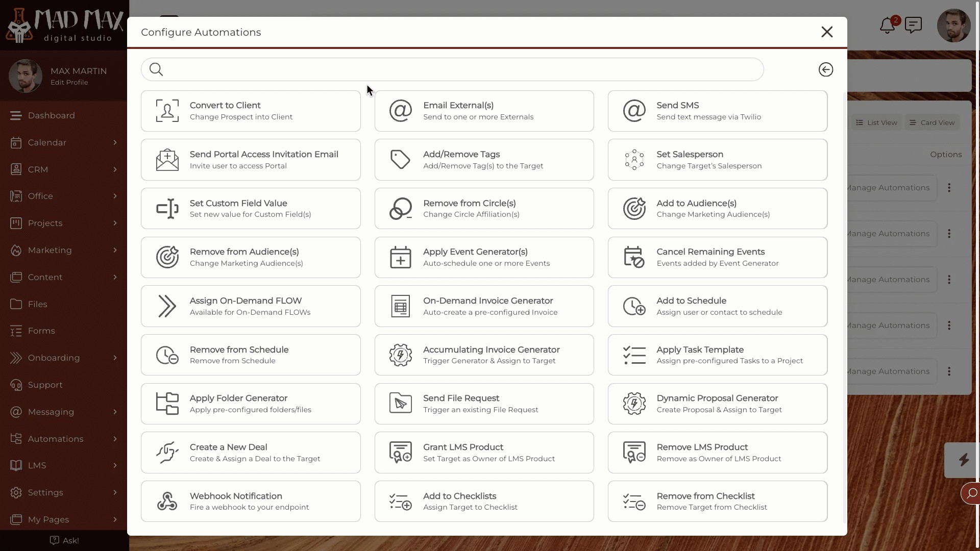
Task: Click the Apply Event Generator icon
Action: point(400,257)
